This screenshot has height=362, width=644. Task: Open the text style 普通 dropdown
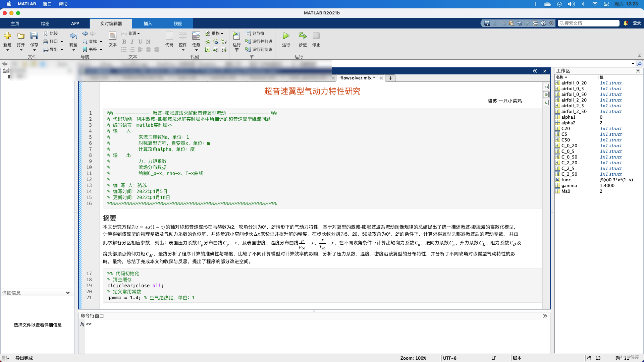coord(133,34)
